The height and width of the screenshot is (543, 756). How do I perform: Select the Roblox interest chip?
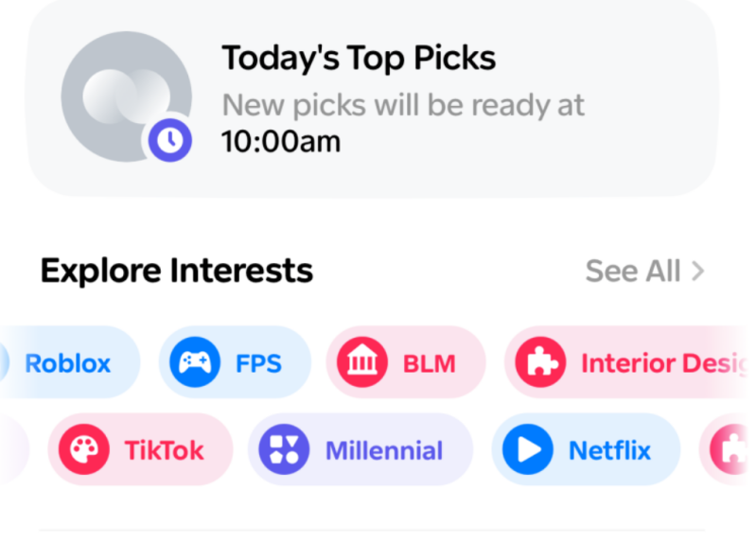point(68,363)
